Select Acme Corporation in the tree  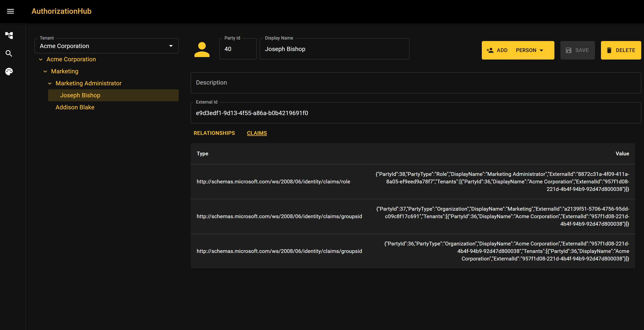pyautogui.click(x=71, y=59)
